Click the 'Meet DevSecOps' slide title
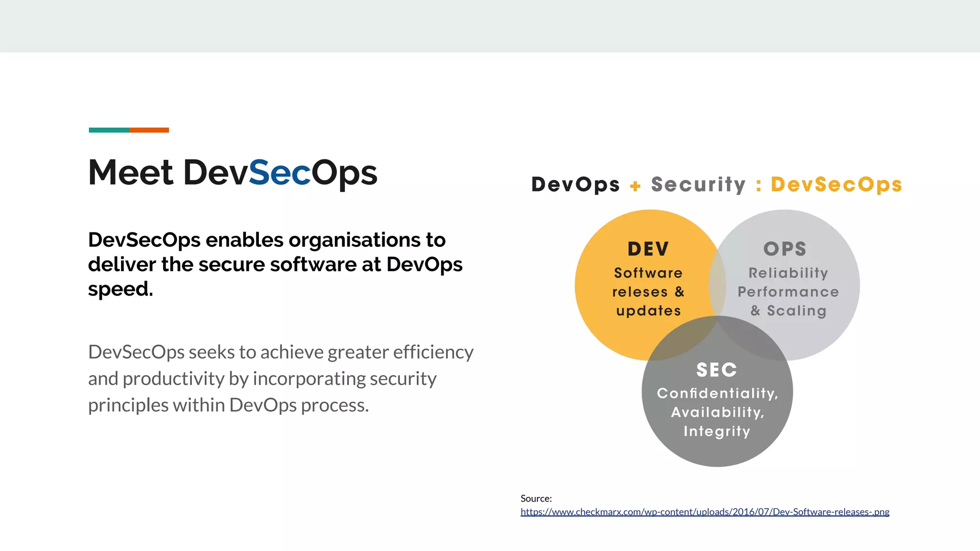980x551 pixels. coord(233,173)
